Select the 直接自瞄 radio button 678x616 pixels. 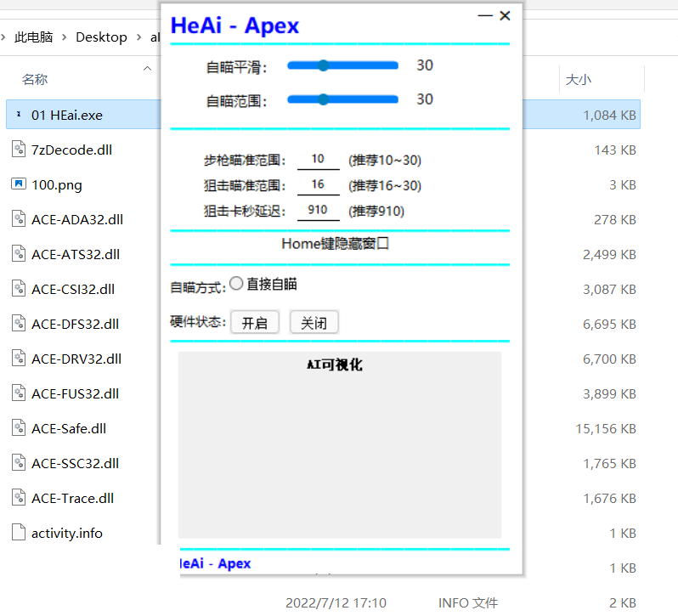pyautogui.click(x=236, y=284)
